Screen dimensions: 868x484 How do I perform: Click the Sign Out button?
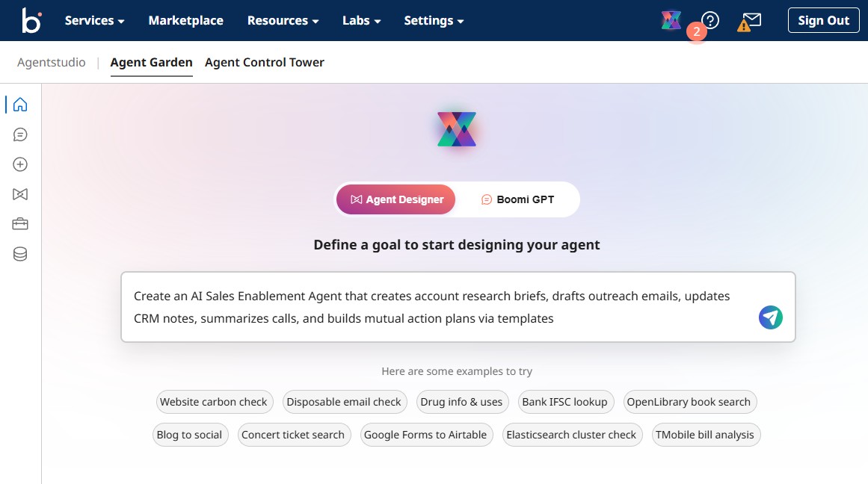823,20
